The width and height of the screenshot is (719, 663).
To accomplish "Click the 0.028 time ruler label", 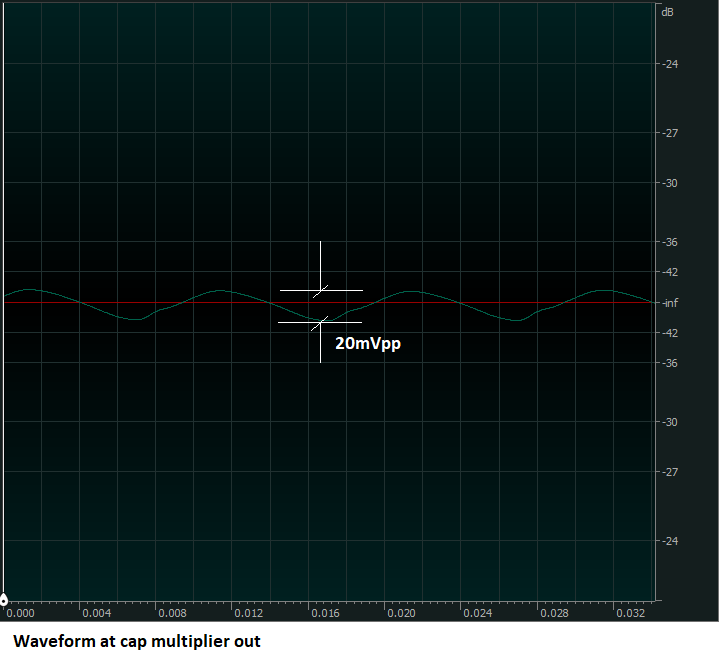I will click(554, 613).
